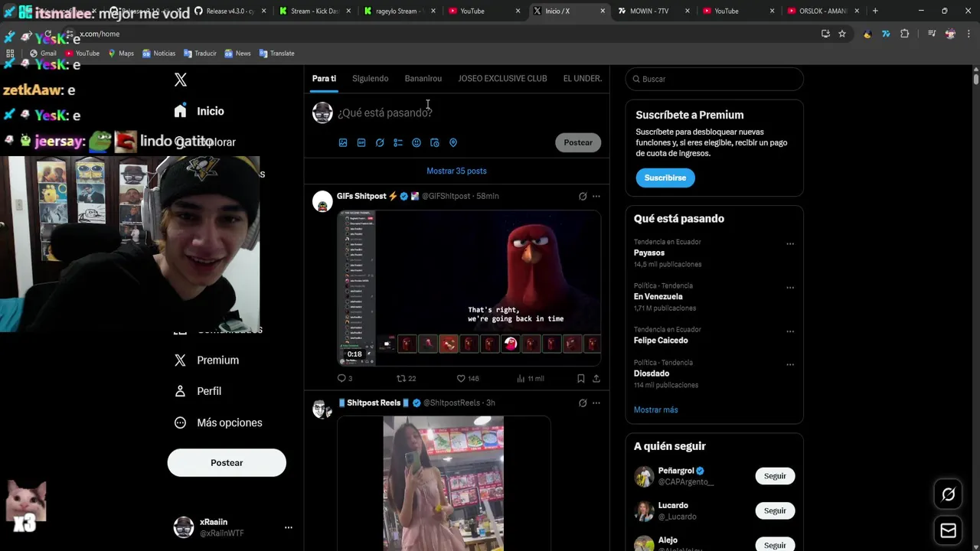Click the X logo in the sidebar
980x551 pixels.
pyautogui.click(x=181, y=80)
